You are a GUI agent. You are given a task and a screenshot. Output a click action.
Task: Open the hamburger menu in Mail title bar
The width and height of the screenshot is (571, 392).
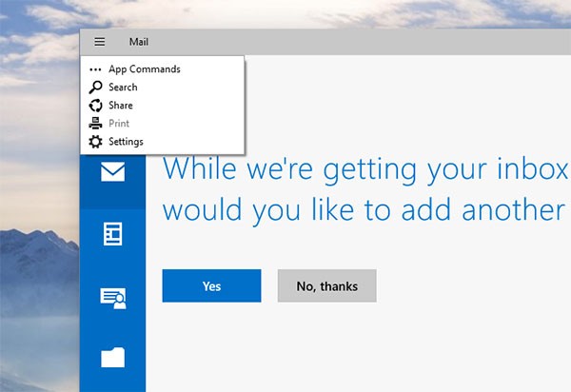click(100, 42)
